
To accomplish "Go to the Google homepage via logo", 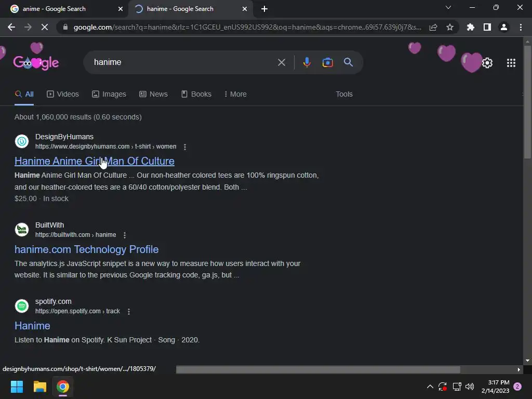I will [36, 62].
